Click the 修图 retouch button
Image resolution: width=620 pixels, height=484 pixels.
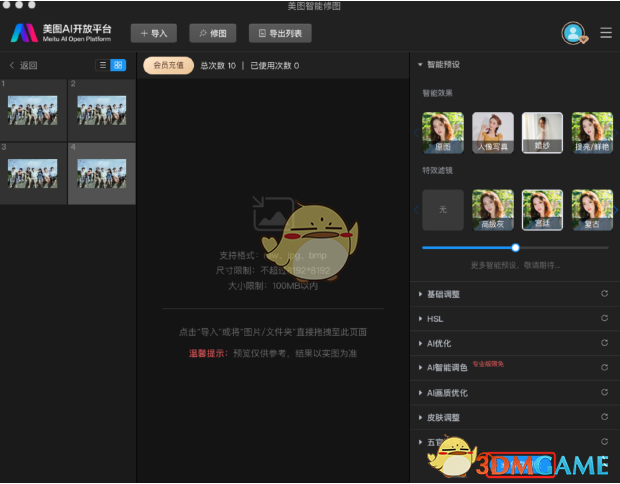213,33
